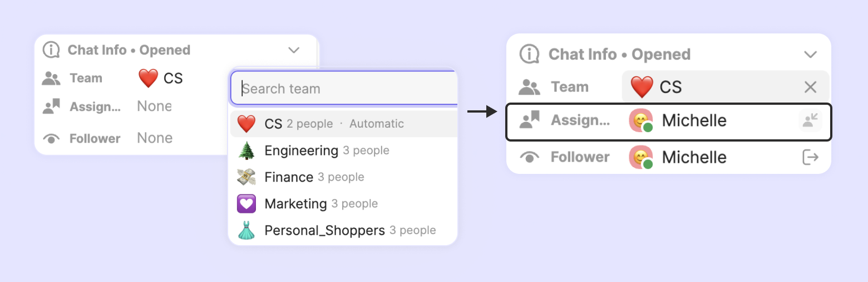
Task: Click Michelle in the Assignee row
Action: pos(694,120)
